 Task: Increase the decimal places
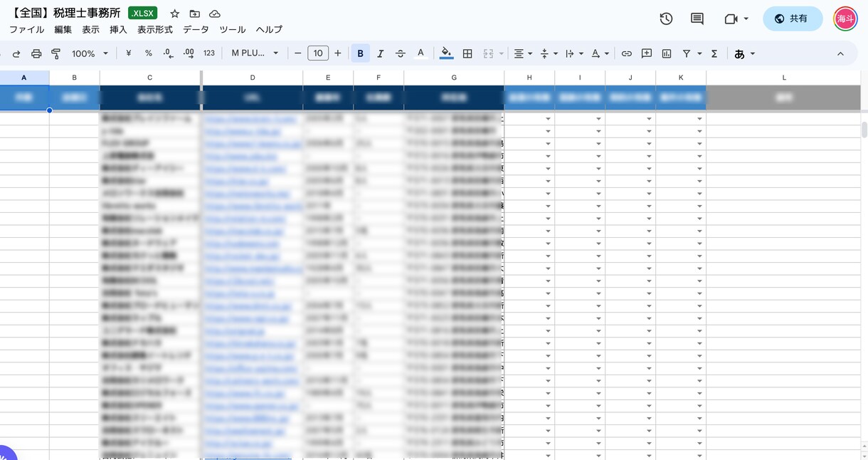coord(189,53)
